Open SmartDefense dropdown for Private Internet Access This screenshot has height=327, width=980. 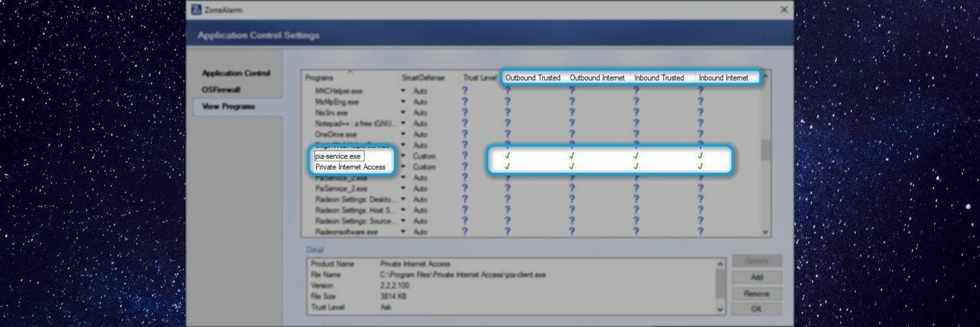click(404, 167)
